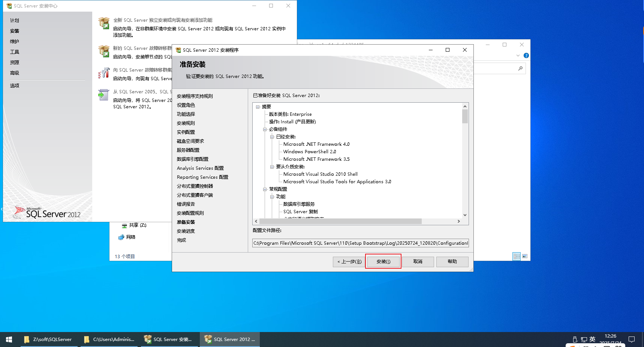The width and height of the screenshot is (644, 347).
Task: Click the 安装(I) install button
Action: (x=383, y=262)
